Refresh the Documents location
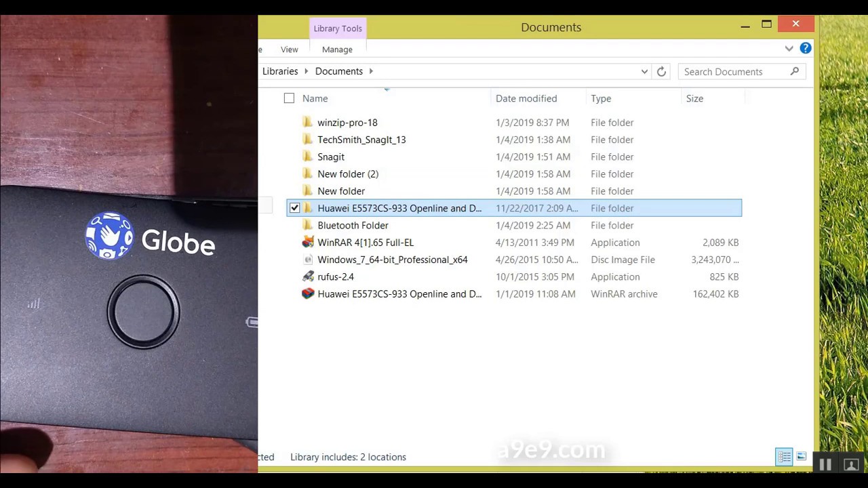Screen dimensions: 868x488 tap(661, 71)
